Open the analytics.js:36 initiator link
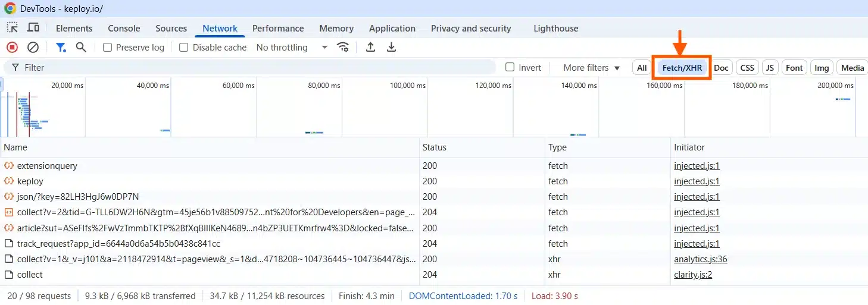 click(x=700, y=259)
